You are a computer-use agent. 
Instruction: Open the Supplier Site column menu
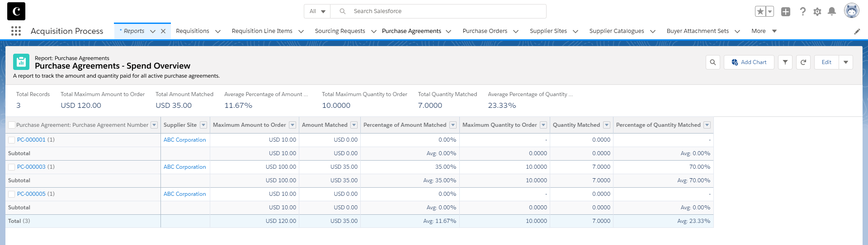[x=203, y=125]
